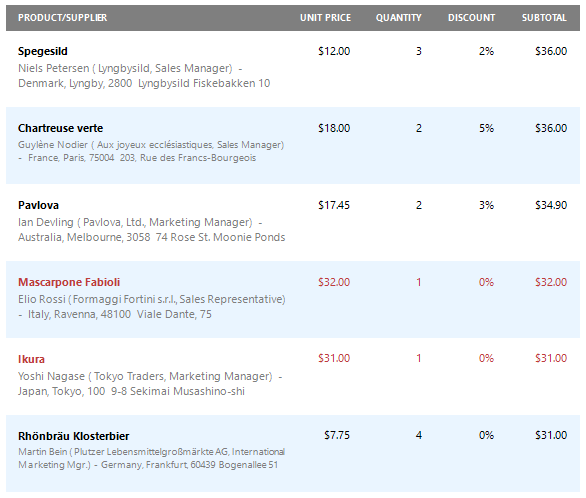The height and width of the screenshot is (498, 586).
Task: Sort by the SUBTOTAL column header
Action: coord(544,18)
